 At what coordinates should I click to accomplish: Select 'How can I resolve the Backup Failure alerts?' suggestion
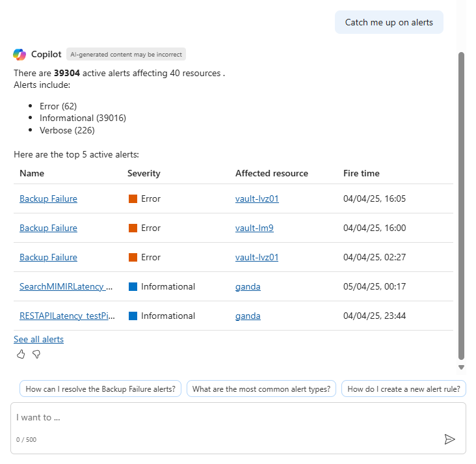(100, 389)
